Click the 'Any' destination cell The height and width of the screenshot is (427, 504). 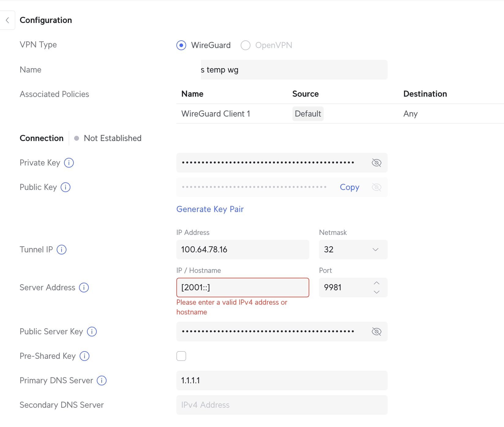click(x=410, y=114)
